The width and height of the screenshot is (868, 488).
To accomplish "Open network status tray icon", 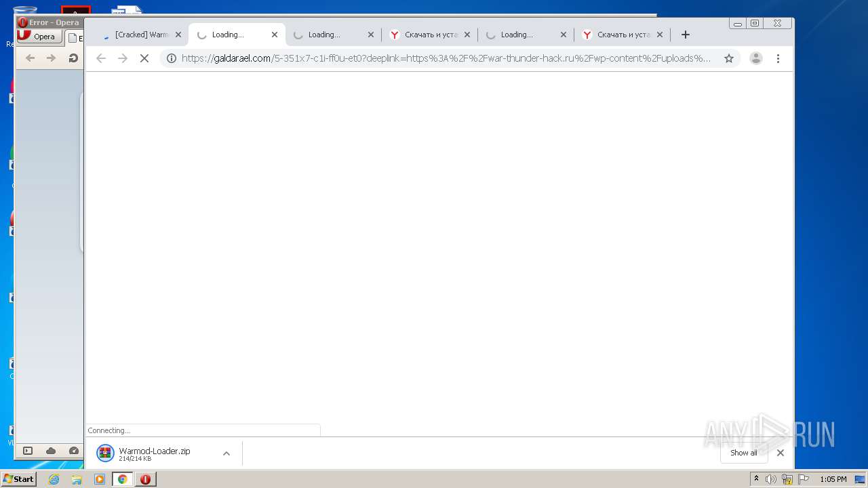I will click(787, 479).
